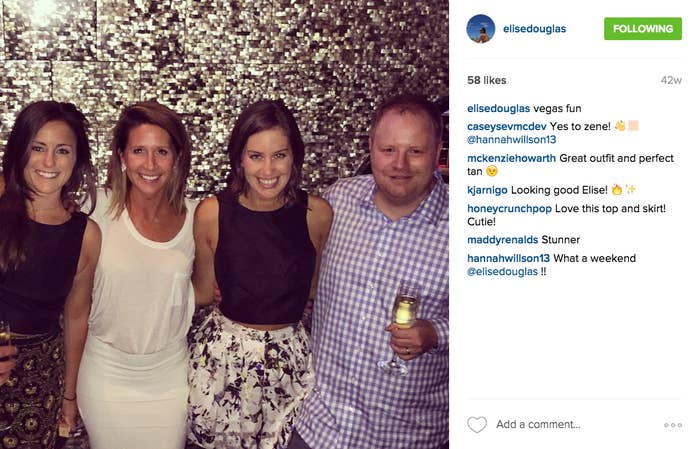Open commenter caseysevmcdev's profile
This screenshot has width=700, height=449.
click(x=507, y=126)
